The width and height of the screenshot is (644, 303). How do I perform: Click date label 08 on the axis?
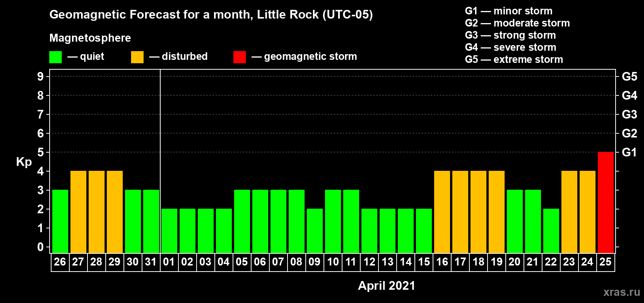point(296,262)
